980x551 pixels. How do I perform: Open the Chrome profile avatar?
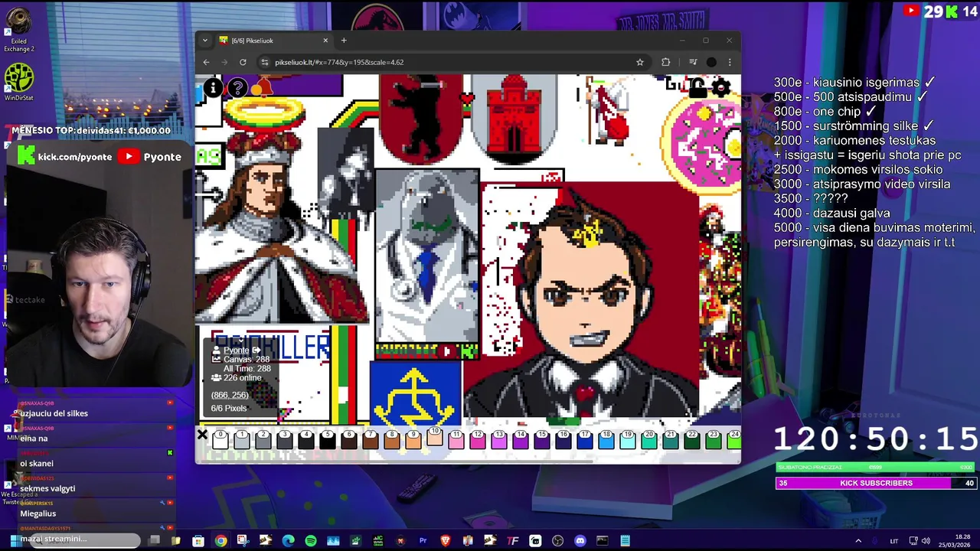point(711,62)
